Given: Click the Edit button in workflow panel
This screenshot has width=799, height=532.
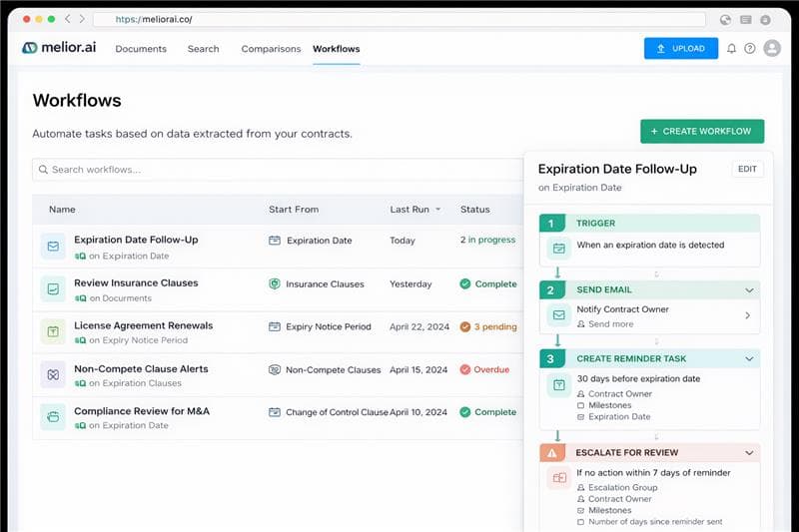Looking at the screenshot, I should tap(747, 170).
